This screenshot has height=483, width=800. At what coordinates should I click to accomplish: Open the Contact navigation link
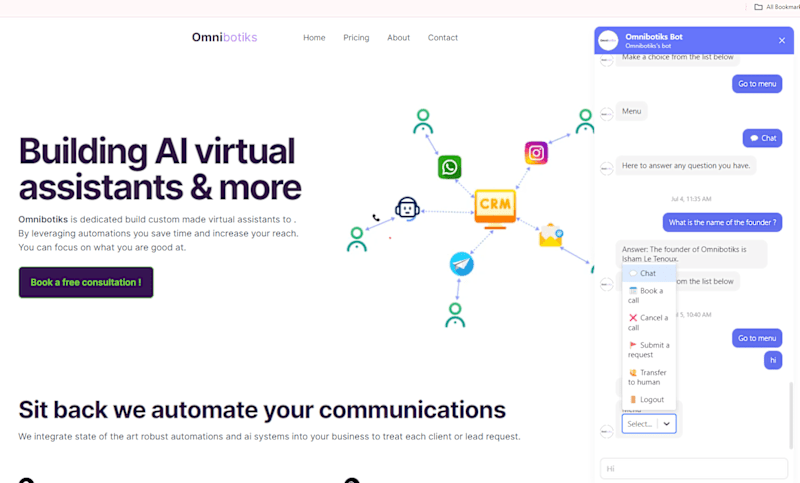coord(443,38)
